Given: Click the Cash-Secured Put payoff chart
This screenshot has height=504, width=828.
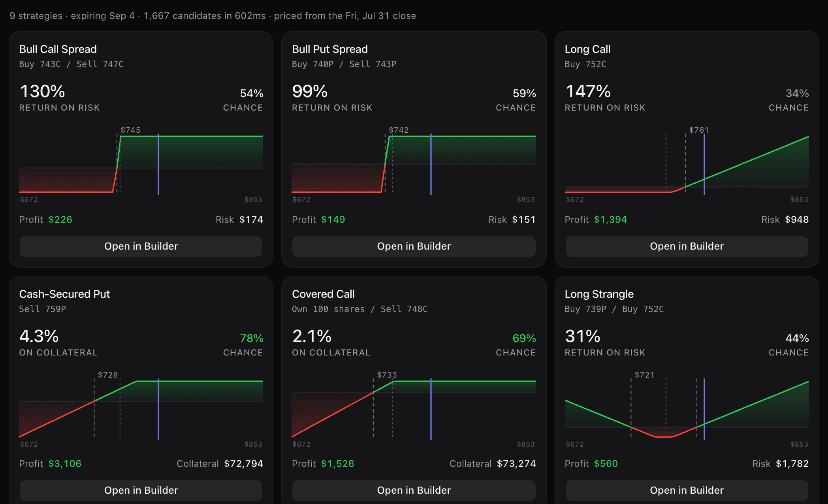Looking at the screenshot, I should click(x=141, y=409).
